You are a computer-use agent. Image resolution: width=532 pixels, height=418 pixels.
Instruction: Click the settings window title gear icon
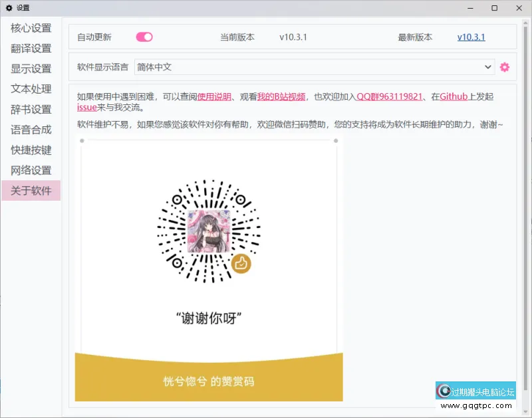click(9, 8)
